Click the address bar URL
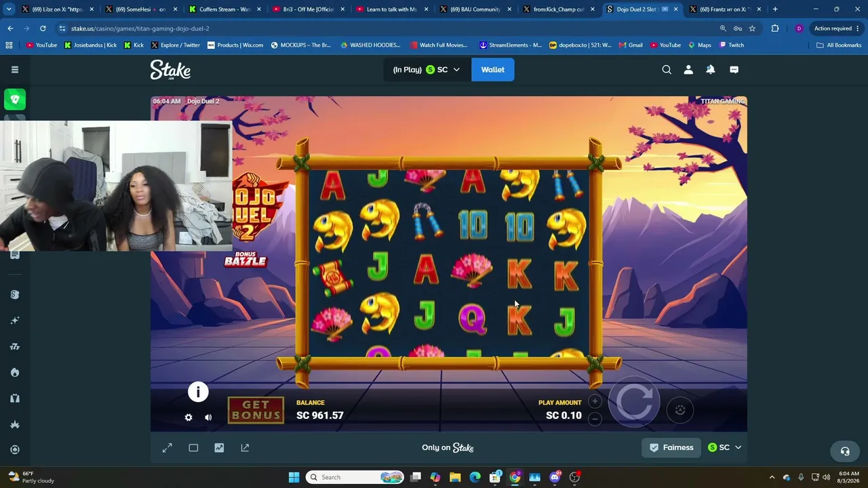 140,28
